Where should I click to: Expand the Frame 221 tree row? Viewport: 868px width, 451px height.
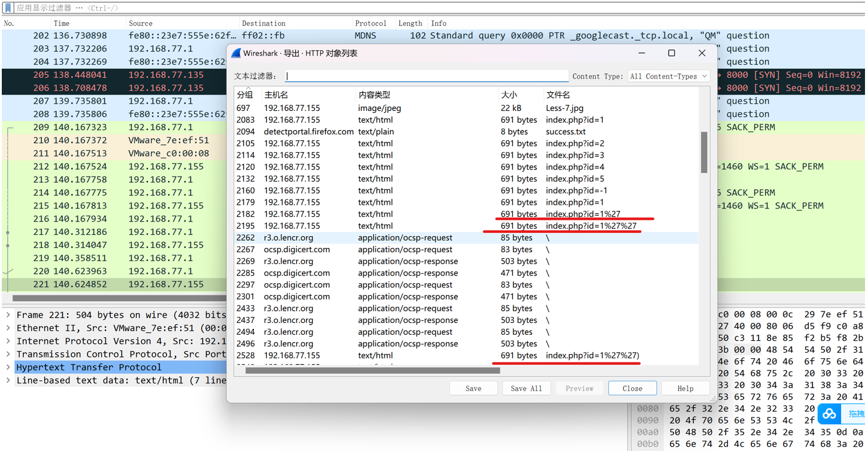tap(8, 315)
